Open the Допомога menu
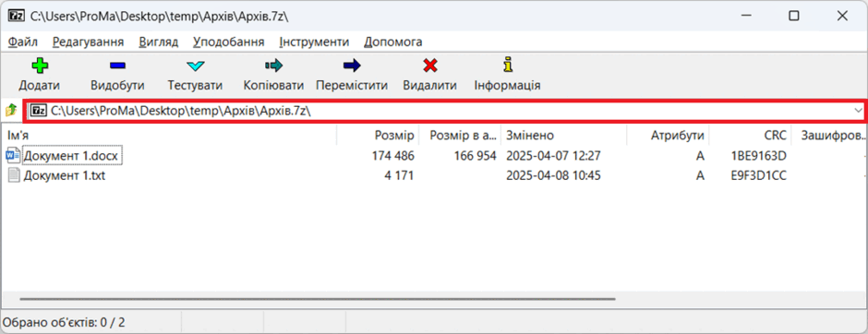 point(393,42)
